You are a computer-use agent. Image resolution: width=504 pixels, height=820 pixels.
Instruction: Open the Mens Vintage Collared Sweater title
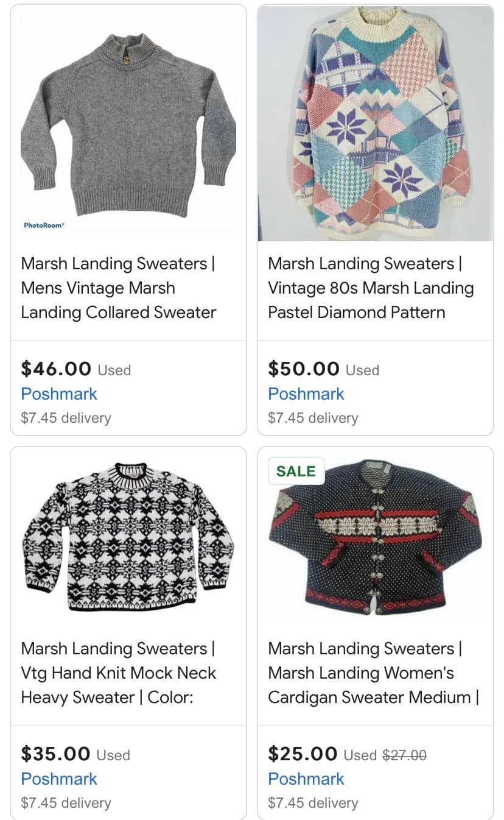pos(118,288)
